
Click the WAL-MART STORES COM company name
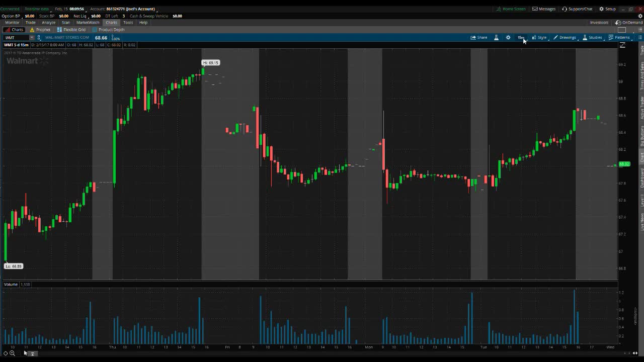[x=67, y=38]
